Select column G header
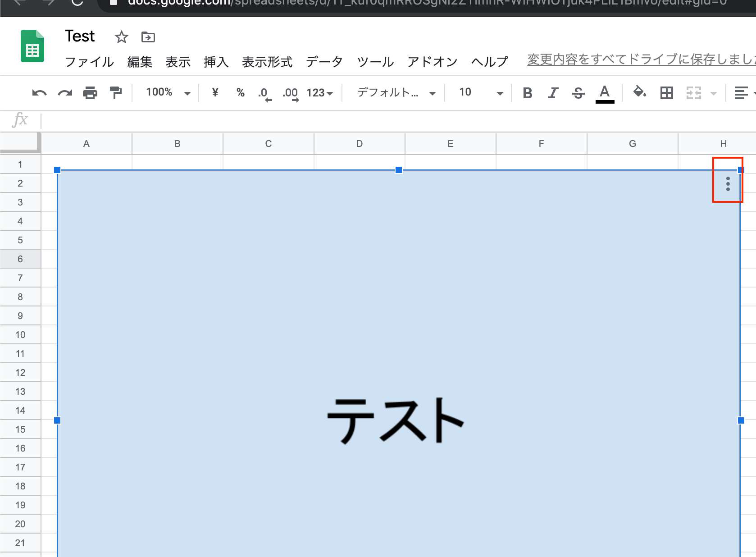 point(633,144)
